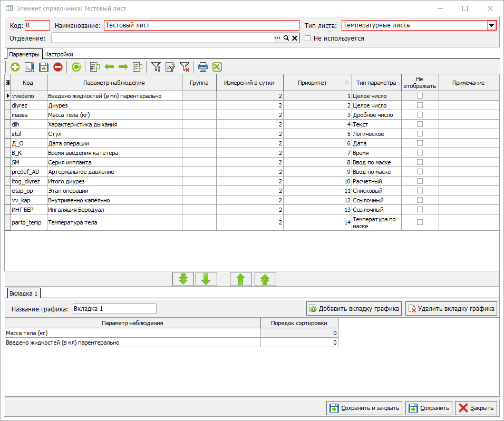This screenshot has height=421, width=504.
Task: Clear filter with the red-cross funnel icon
Action: click(185, 67)
